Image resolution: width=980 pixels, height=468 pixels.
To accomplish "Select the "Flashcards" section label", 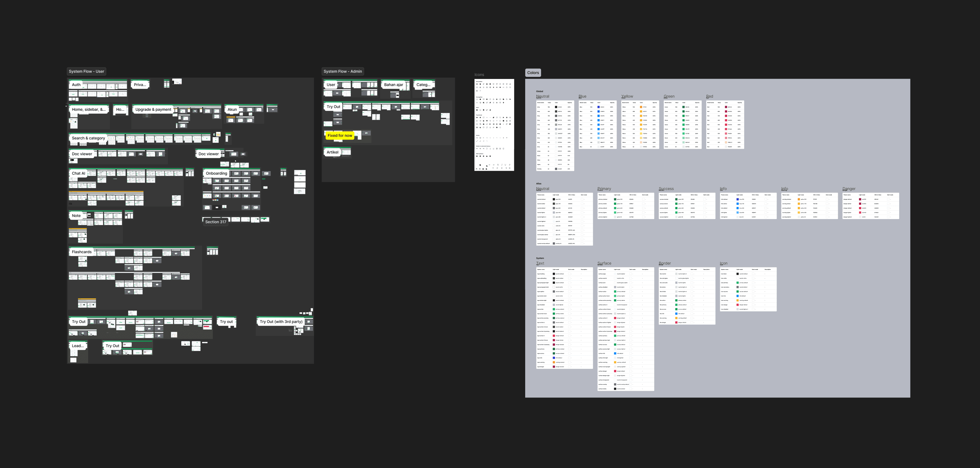I will 81,252.
